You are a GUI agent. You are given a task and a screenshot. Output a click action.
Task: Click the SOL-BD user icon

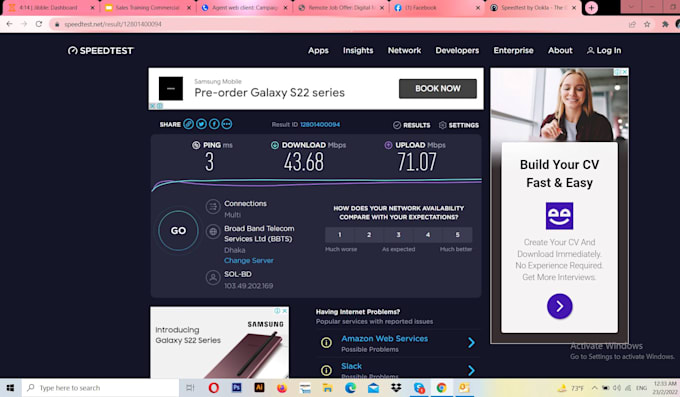click(x=213, y=278)
